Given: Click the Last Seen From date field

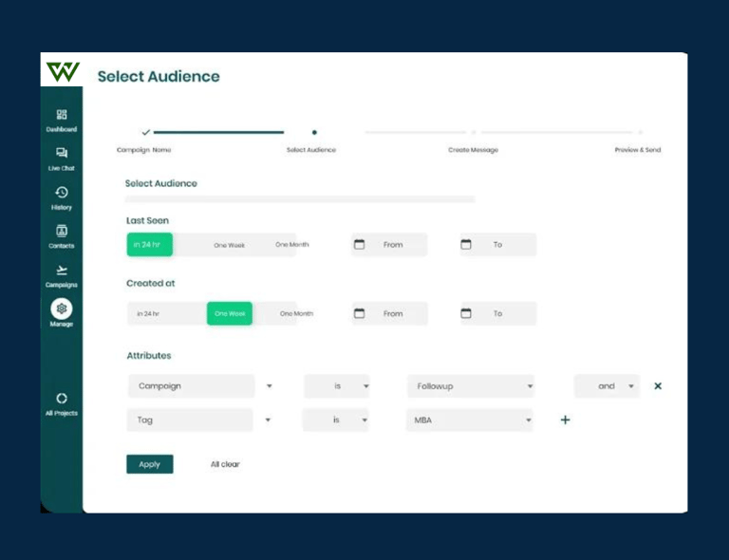Looking at the screenshot, I should [x=389, y=245].
